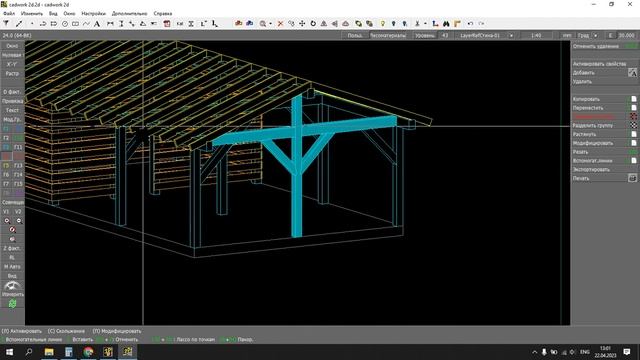Click the sigma sum tool
640x360 pixels.
coord(191,24)
